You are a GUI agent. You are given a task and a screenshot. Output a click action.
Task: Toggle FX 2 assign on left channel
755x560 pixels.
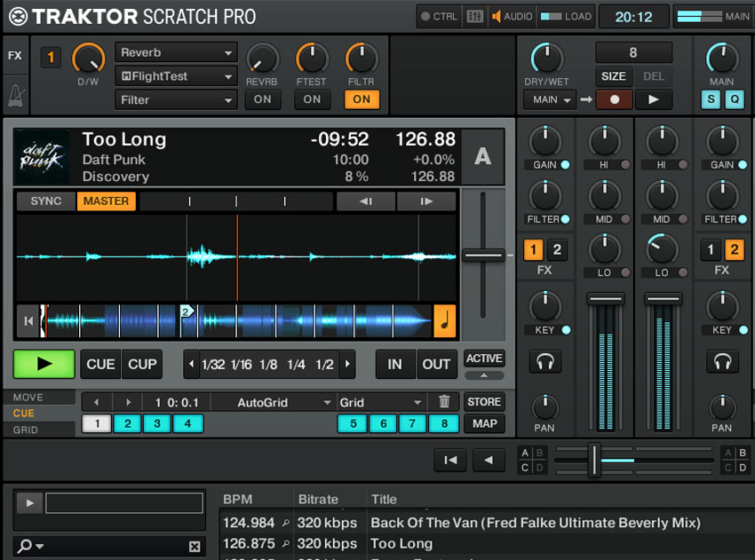pyautogui.click(x=557, y=249)
